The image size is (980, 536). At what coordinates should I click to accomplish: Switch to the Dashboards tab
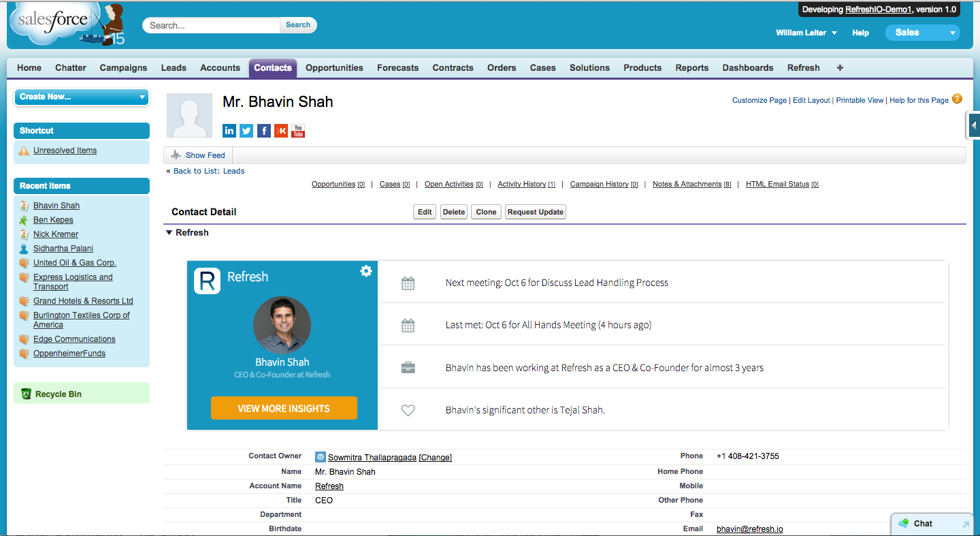[x=748, y=67]
